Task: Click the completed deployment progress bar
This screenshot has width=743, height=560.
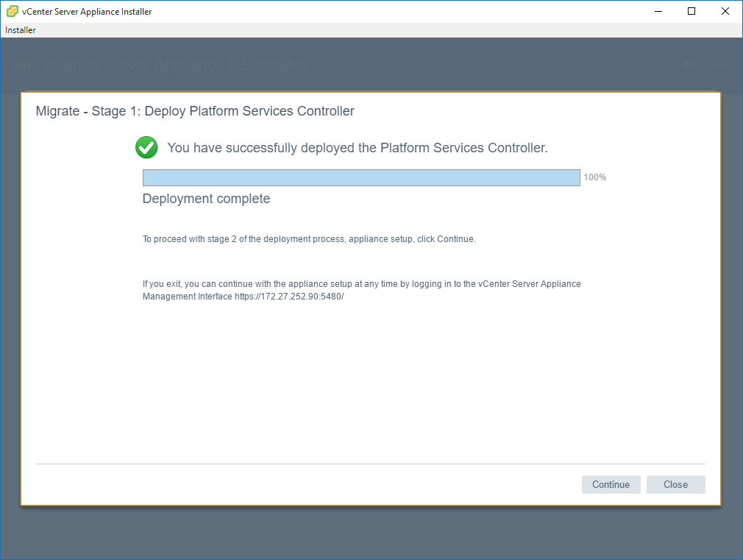Action: pos(360,177)
